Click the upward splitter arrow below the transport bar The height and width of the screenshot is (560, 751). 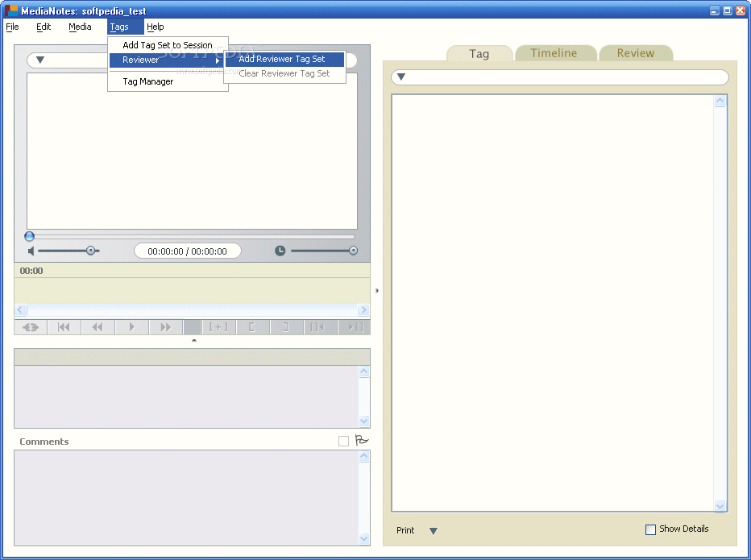pos(194,341)
